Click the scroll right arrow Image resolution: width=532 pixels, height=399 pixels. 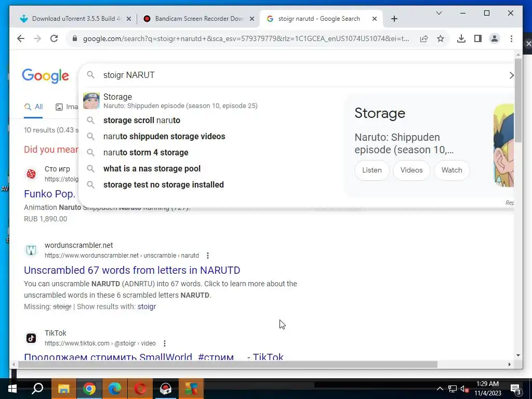click(509, 365)
